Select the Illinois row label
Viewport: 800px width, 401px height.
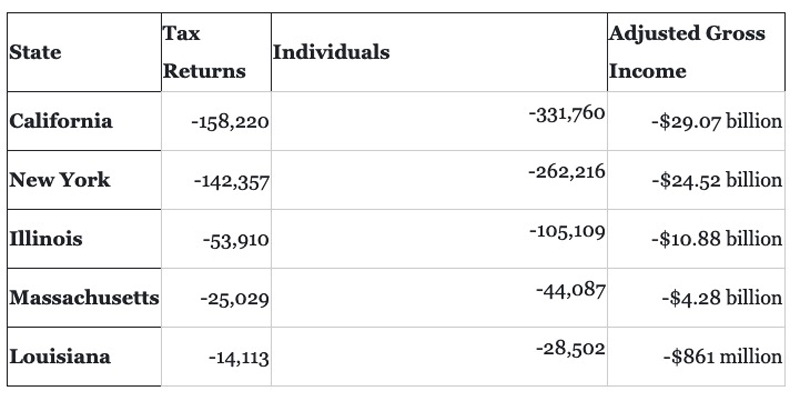pos(46,238)
